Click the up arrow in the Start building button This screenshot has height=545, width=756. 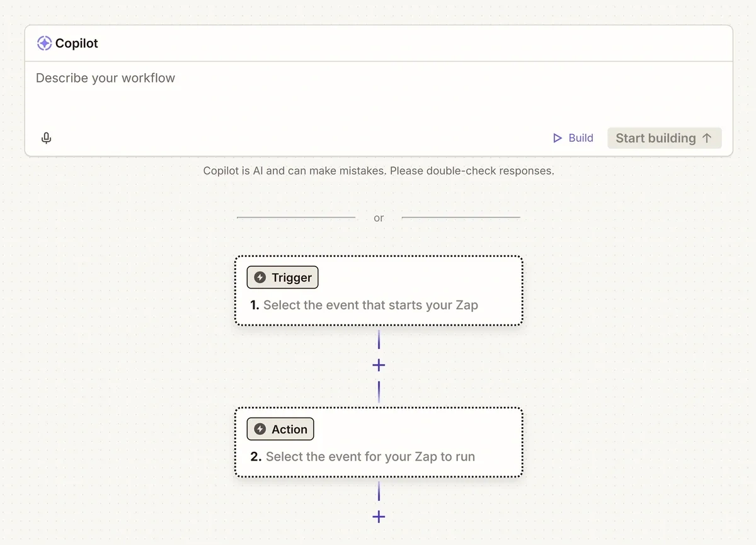coord(707,138)
